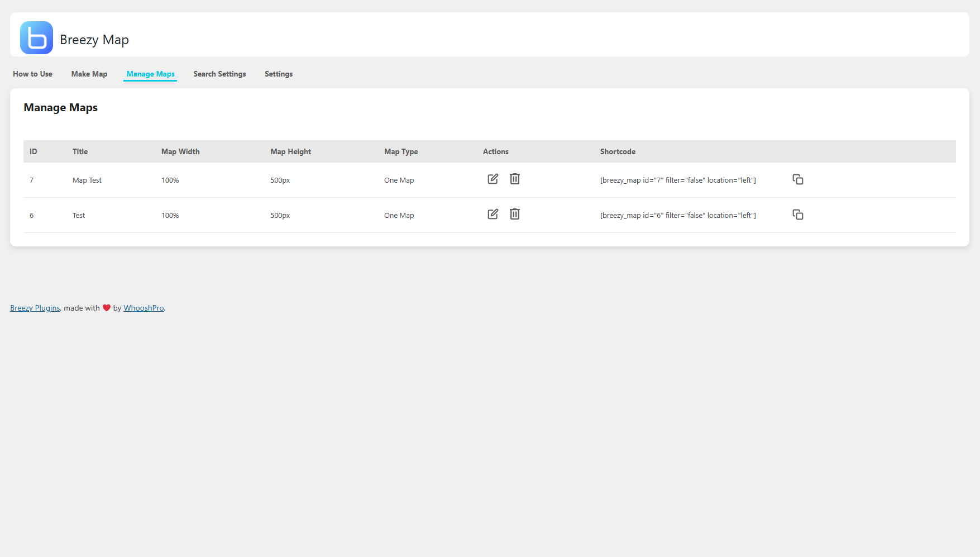Viewport: 980px width, 557px height.
Task: Click the Map Height column header
Action: tap(290, 151)
